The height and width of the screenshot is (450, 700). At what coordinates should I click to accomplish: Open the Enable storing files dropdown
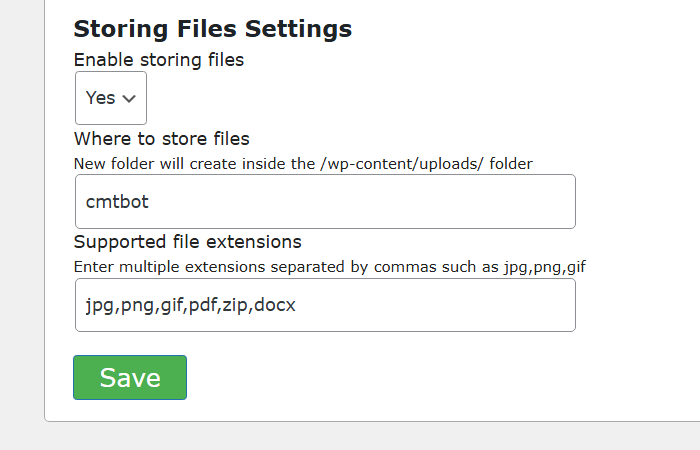point(110,98)
